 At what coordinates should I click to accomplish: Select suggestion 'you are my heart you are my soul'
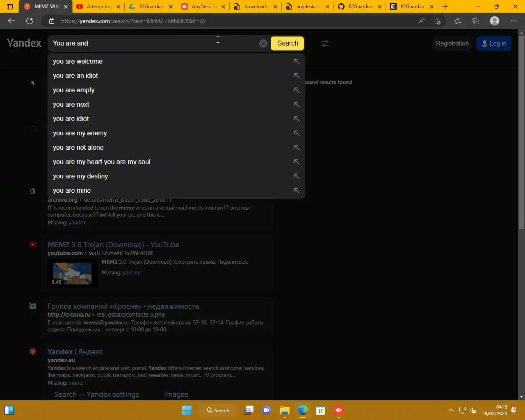(x=176, y=162)
